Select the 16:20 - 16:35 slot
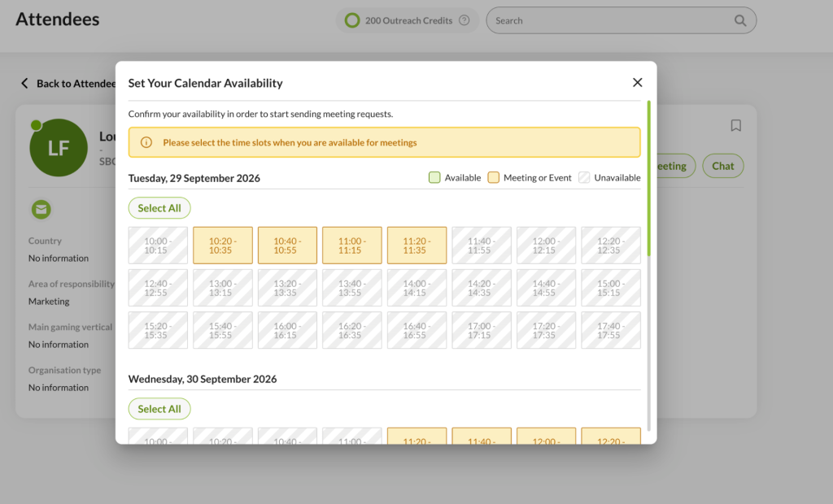This screenshot has width=833, height=504. [x=352, y=330]
